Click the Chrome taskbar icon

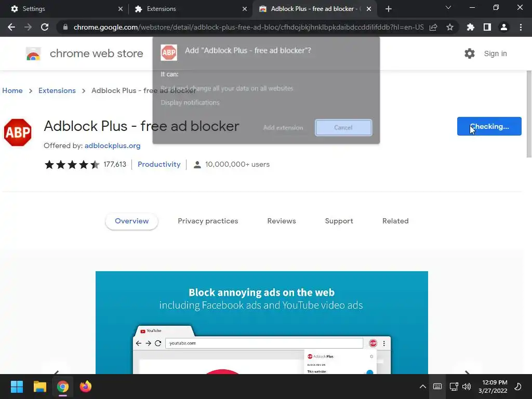tap(63, 387)
